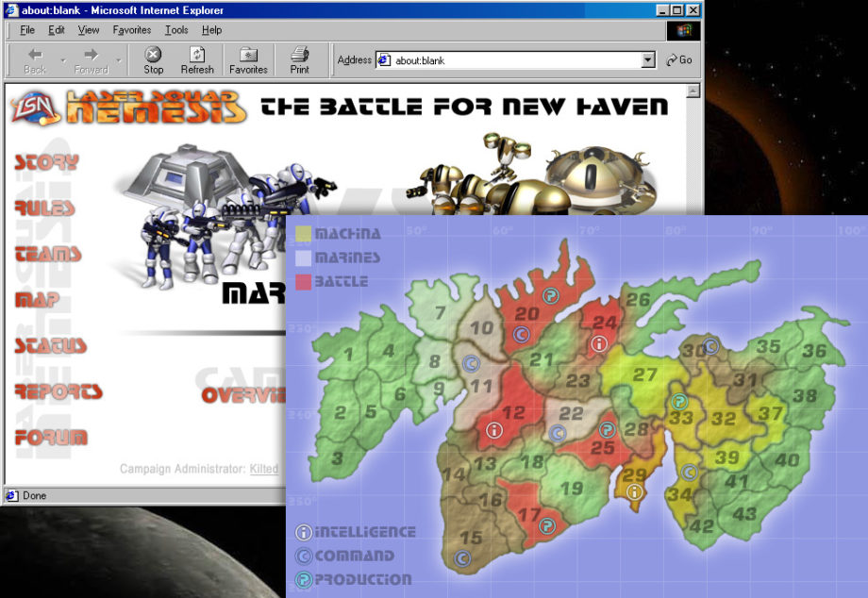868x598 pixels.
Task: Click the Machina color swatch in the legend
Action: tap(304, 234)
